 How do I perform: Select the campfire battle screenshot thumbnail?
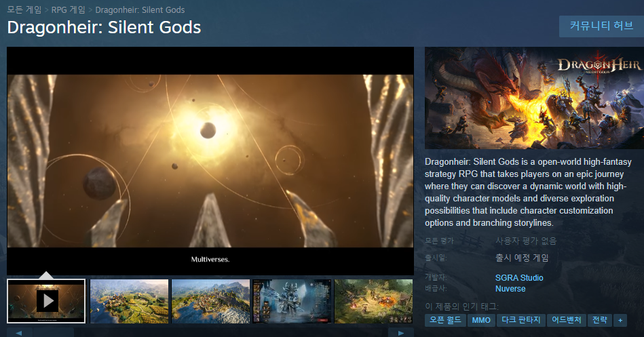tap(373, 301)
